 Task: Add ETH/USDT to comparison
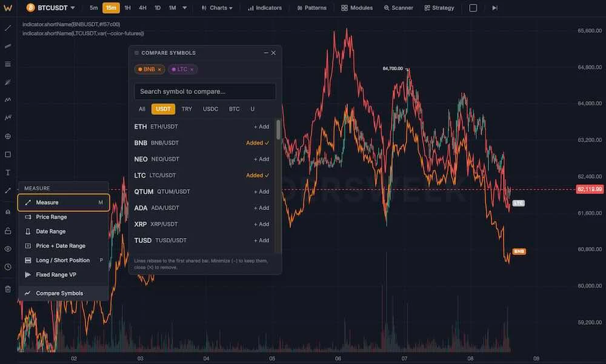pyautogui.click(x=261, y=127)
